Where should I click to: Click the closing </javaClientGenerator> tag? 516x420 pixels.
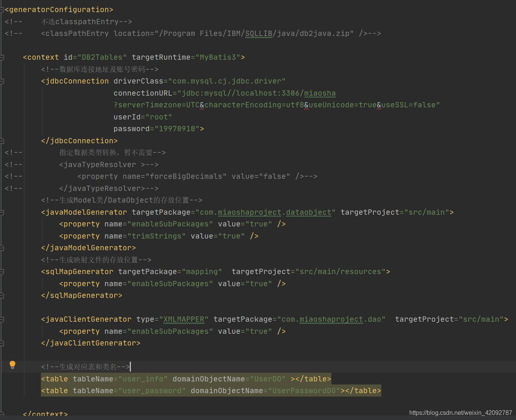tap(91, 343)
